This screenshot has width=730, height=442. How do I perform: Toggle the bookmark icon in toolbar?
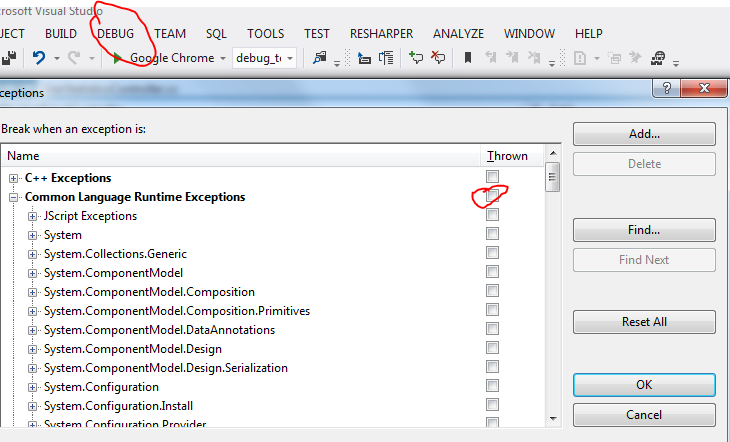coord(468,58)
